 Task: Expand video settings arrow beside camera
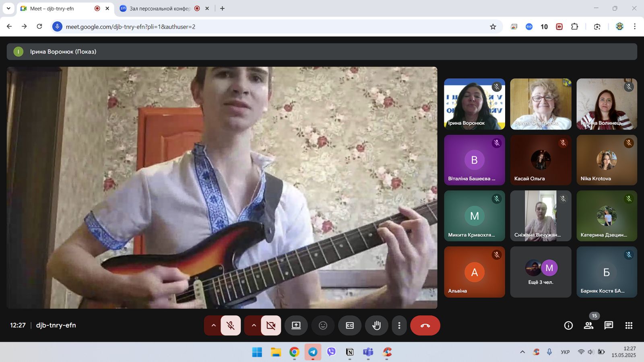[254, 325]
